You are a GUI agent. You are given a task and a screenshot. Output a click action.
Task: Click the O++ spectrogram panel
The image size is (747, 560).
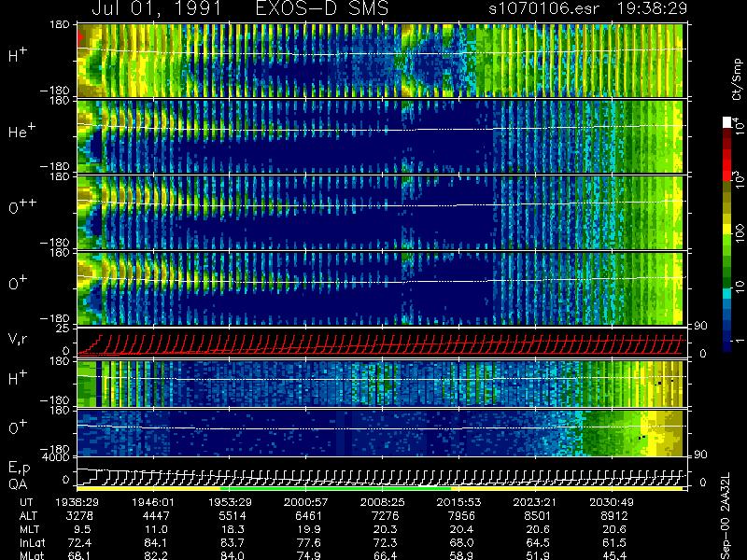point(380,213)
